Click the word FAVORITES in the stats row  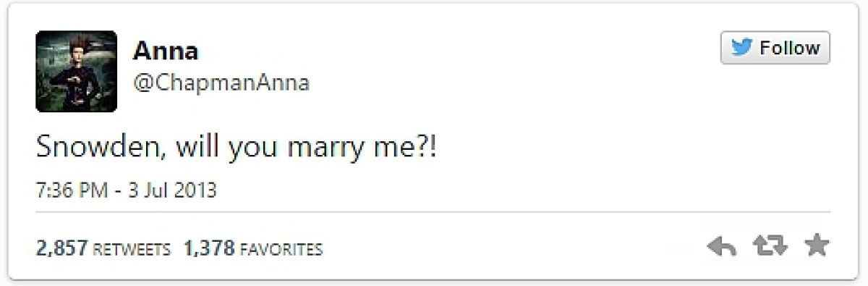pyautogui.click(x=281, y=250)
